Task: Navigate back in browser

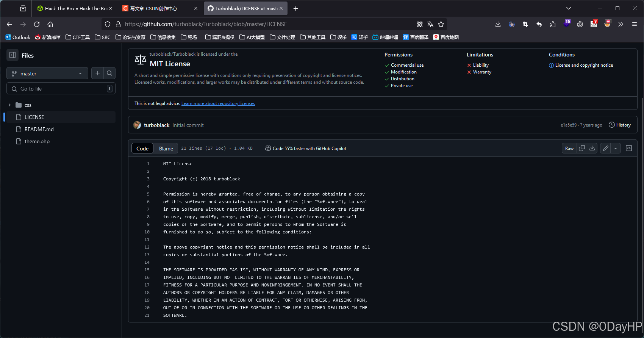Action: [9, 24]
